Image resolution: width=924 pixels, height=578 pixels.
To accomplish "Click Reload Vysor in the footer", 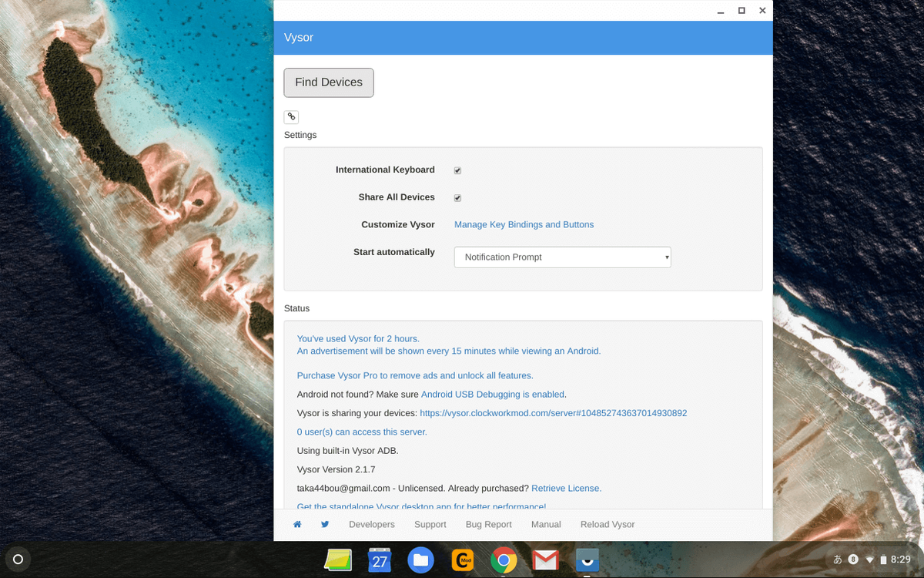I will point(608,524).
